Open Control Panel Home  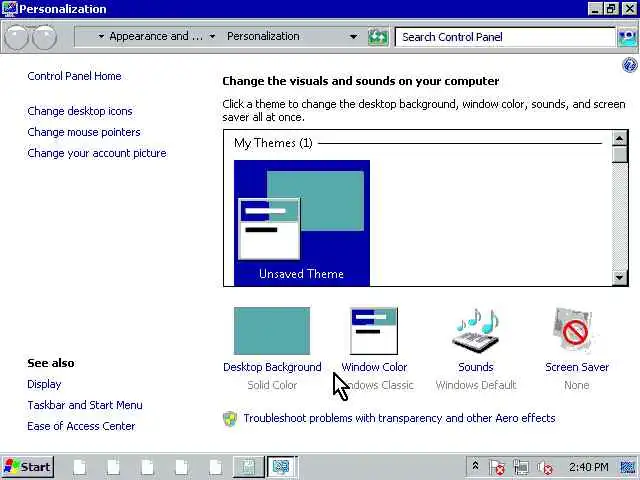coord(74,76)
